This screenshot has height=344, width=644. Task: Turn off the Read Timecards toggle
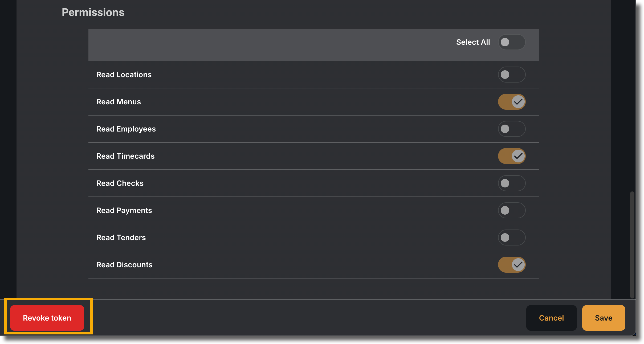coord(511,156)
